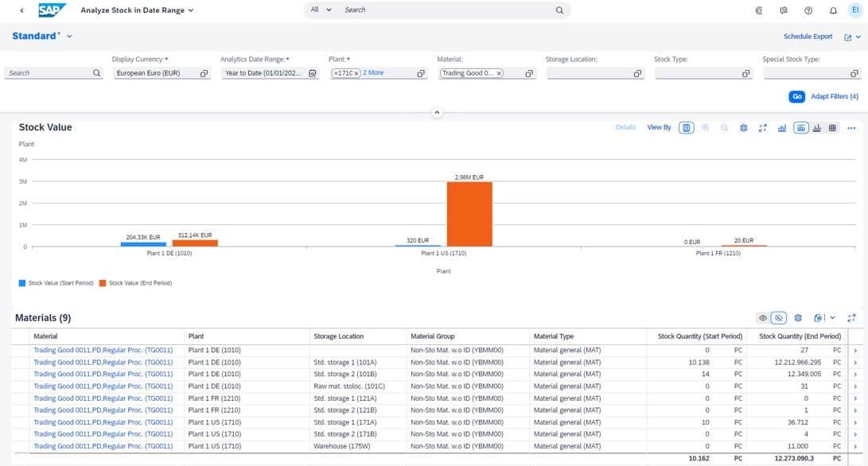The height and width of the screenshot is (466, 868).
Task: Click the magnifier icon in the header search
Action: tap(559, 10)
